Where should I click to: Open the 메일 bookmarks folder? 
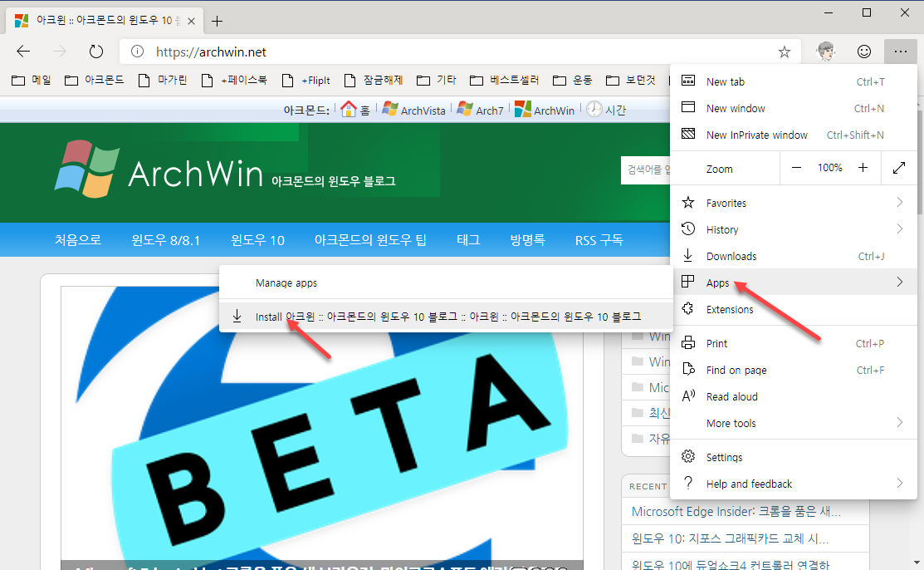(x=32, y=80)
